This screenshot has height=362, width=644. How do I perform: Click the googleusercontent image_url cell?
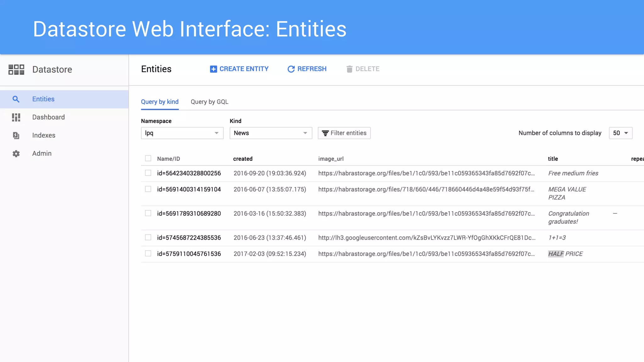point(427,238)
